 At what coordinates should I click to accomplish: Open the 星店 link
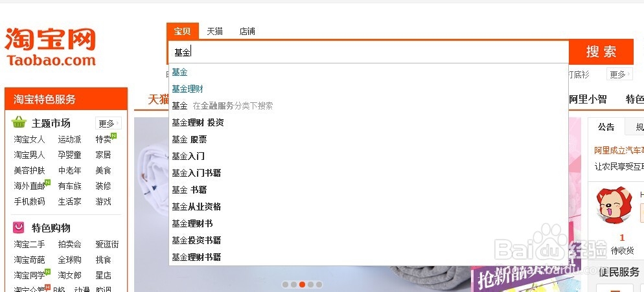[x=104, y=276]
